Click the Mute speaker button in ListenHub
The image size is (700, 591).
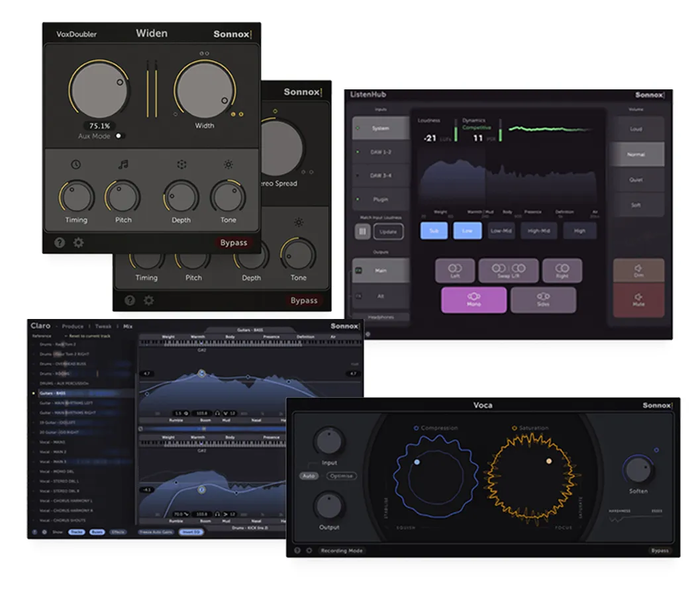(x=638, y=300)
